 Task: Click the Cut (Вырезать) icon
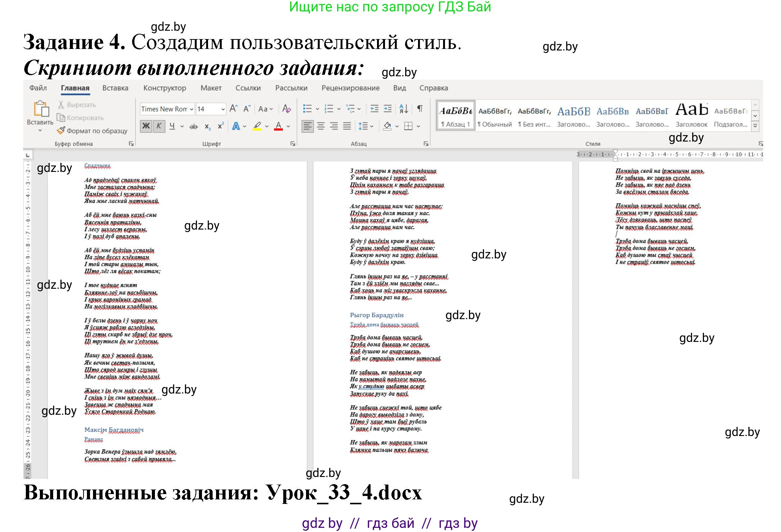61,104
